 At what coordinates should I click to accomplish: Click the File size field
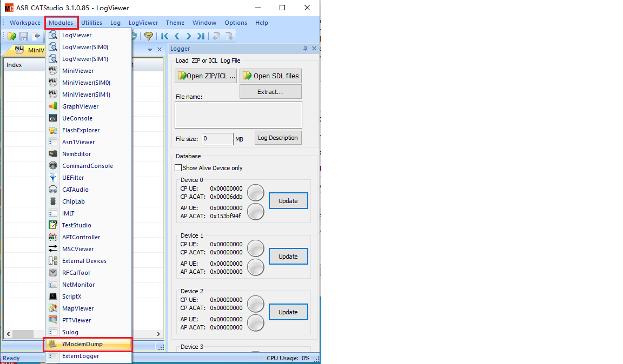tap(217, 139)
